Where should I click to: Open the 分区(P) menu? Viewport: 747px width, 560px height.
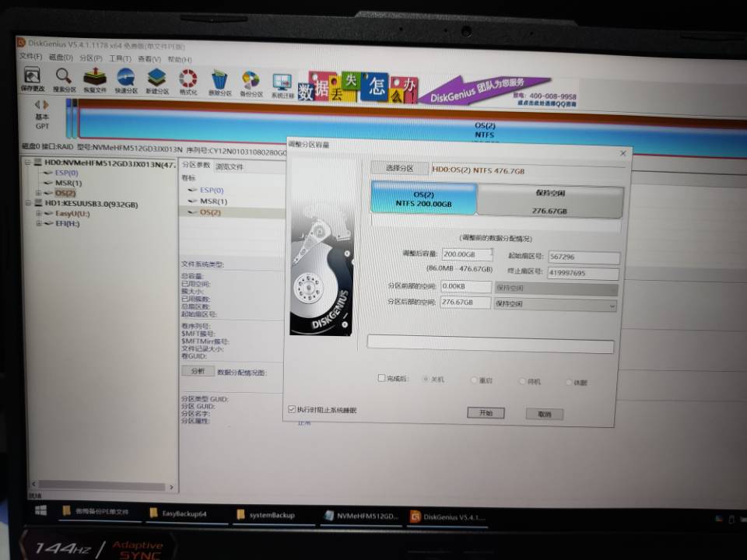(90, 58)
